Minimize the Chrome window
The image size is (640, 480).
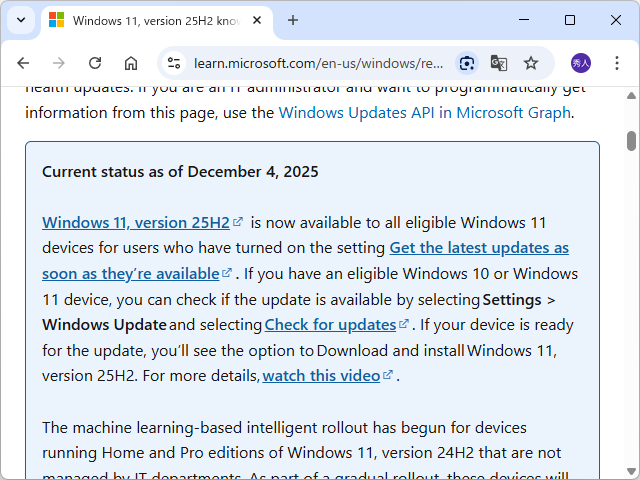(x=524, y=20)
